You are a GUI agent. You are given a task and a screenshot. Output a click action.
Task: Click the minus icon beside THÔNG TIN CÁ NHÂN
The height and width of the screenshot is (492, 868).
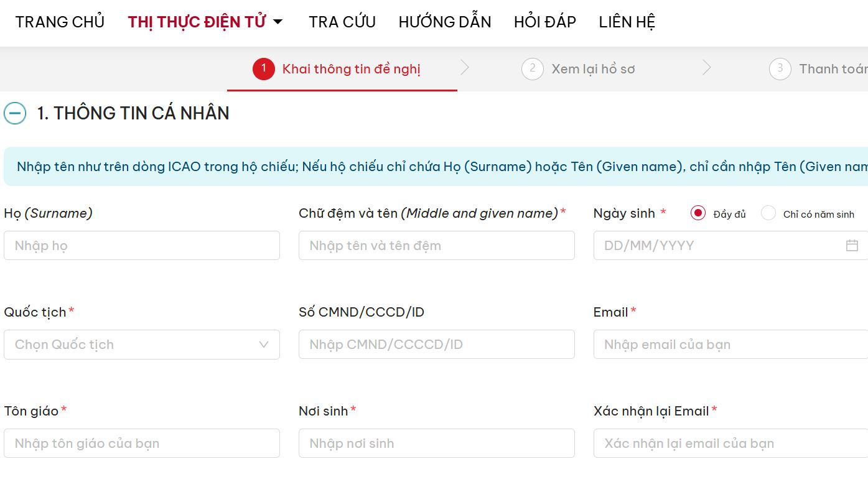point(14,113)
